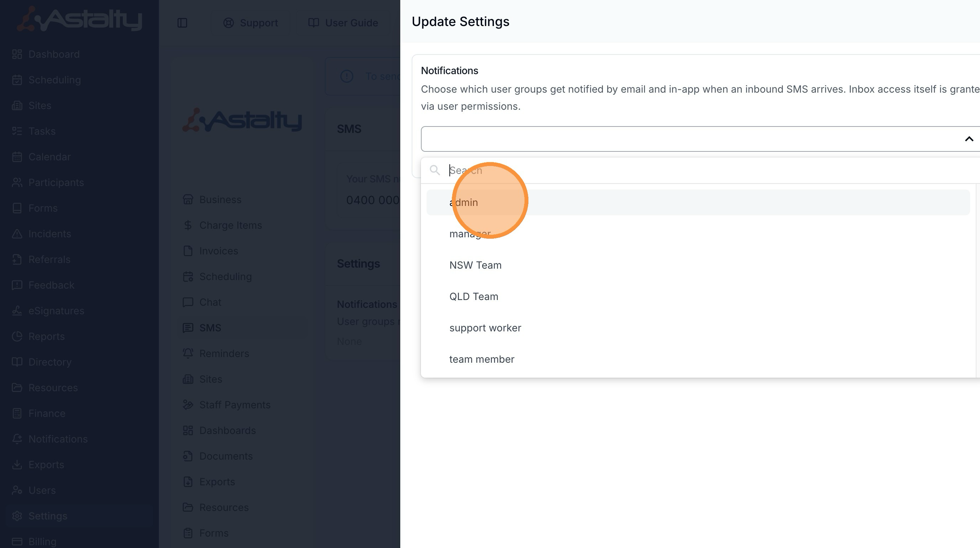
Task: Select team member user group
Action: point(698,359)
